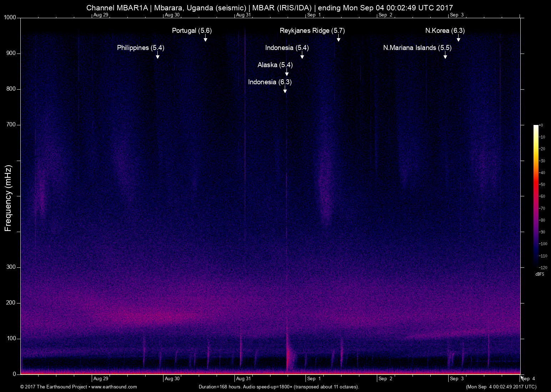Select the Sep 2 label on top axis
551x392 pixels.
point(385,15)
